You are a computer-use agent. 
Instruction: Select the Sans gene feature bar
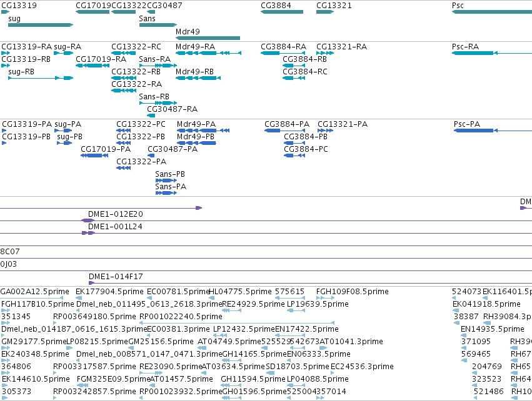[x=158, y=25]
